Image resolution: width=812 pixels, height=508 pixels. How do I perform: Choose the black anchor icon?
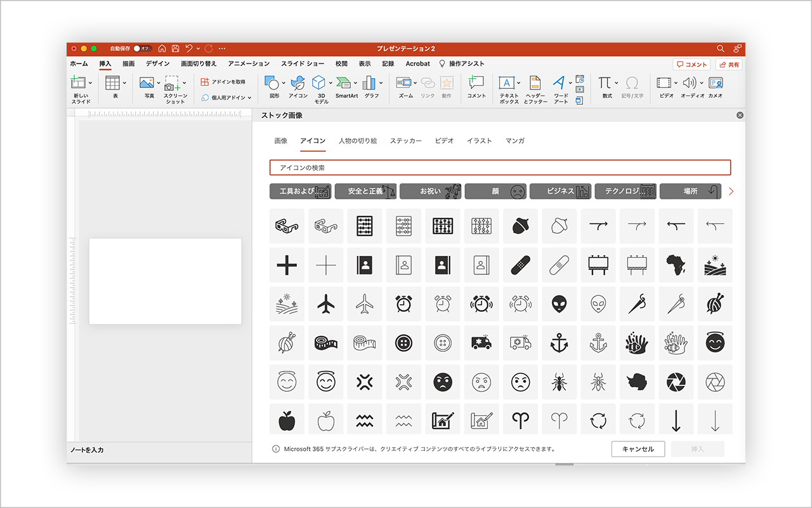[560, 343]
